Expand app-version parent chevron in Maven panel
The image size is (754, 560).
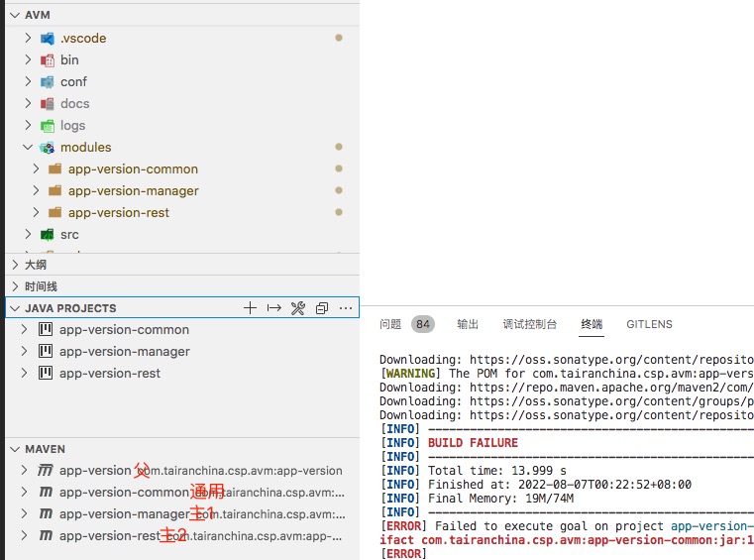coord(24,470)
